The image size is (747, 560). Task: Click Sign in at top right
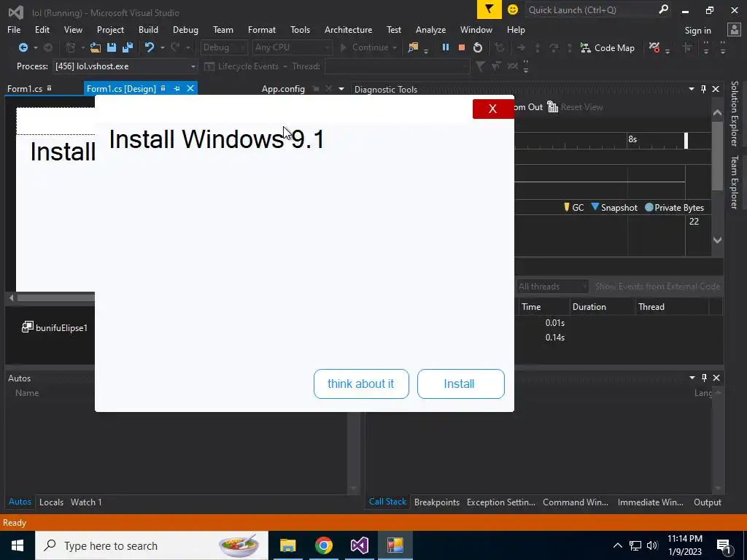coord(698,30)
